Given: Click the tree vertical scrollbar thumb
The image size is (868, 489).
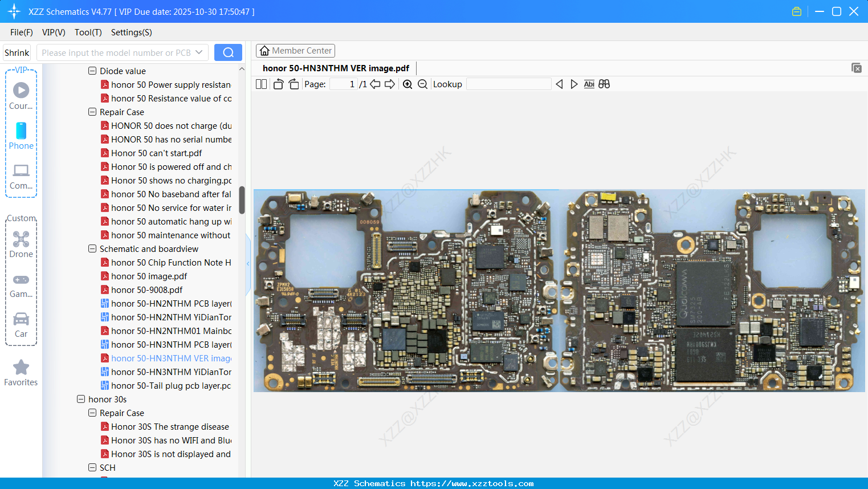Looking at the screenshot, I should click(x=242, y=200).
